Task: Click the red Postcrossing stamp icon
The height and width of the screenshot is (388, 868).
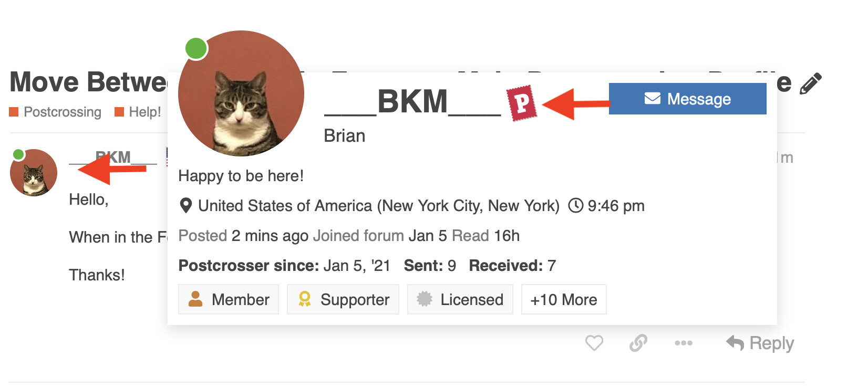Action: coord(521,103)
